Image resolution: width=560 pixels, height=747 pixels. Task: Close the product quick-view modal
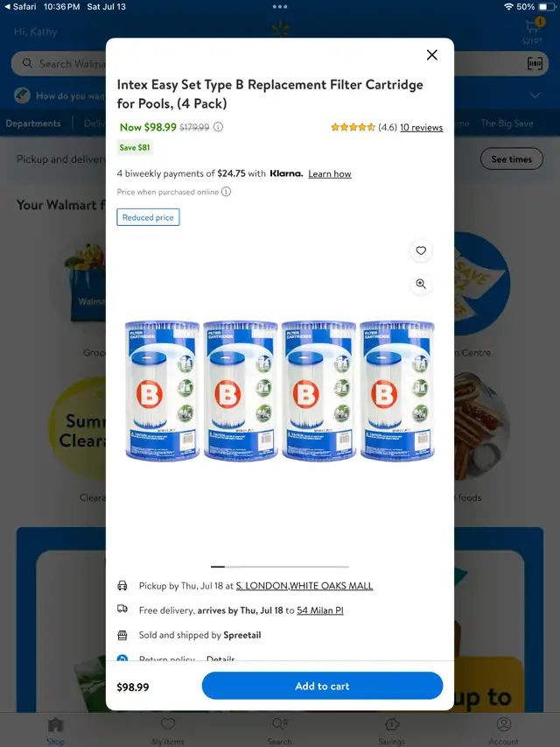[432, 55]
